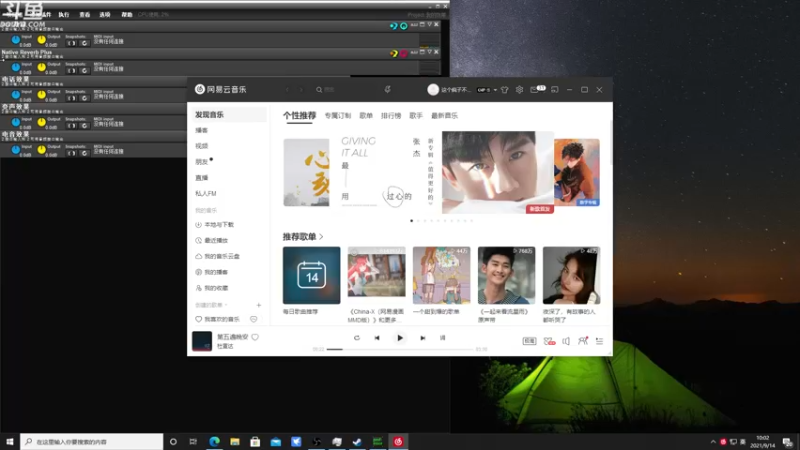Click the volume speaker icon
Image resolution: width=800 pixels, height=450 pixels.
point(566,341)
